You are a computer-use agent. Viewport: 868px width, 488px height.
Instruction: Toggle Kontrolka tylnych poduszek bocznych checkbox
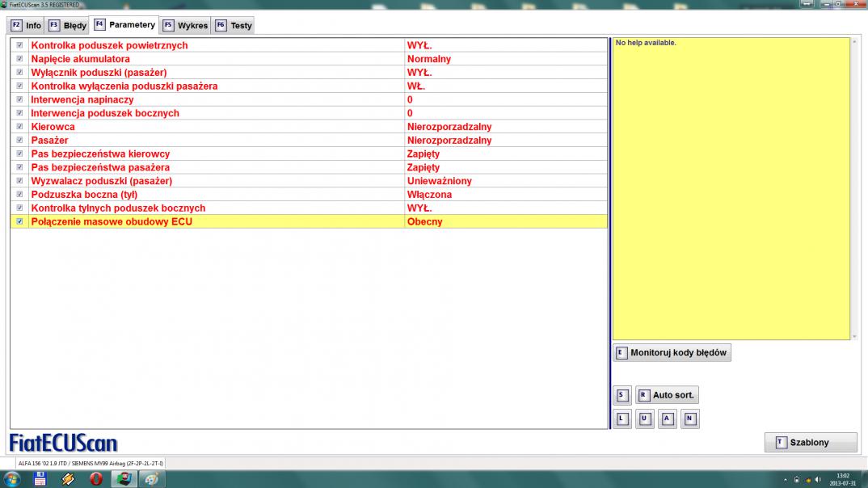[19, 208]
